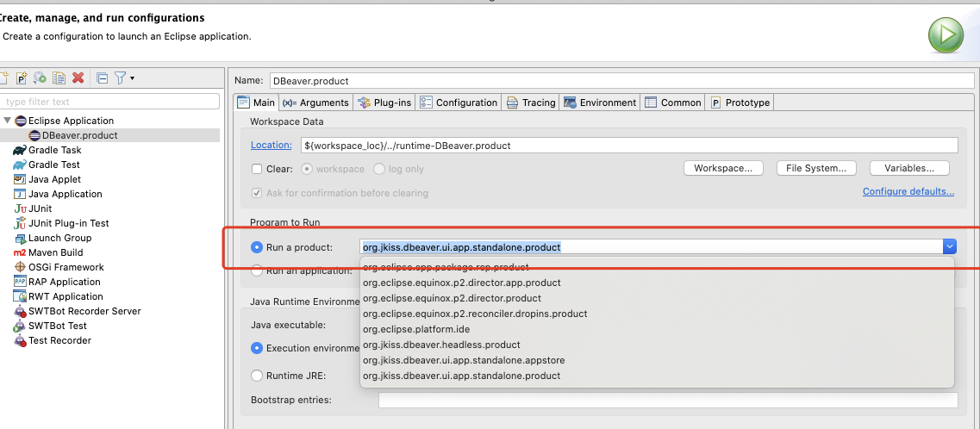Collapse the Eclipse Application tree node
This screenshot has width=980, height=429.
click(x=7, y=121)
